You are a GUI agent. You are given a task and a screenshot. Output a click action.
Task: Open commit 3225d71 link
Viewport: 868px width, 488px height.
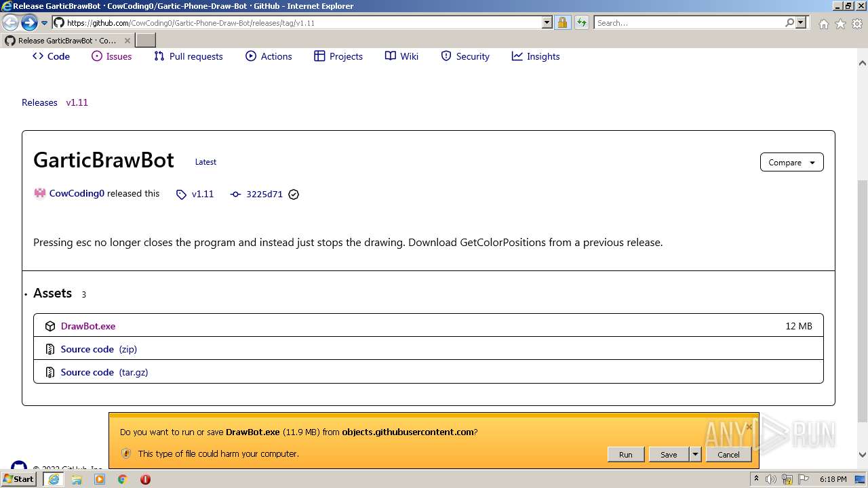coord(264,194)
